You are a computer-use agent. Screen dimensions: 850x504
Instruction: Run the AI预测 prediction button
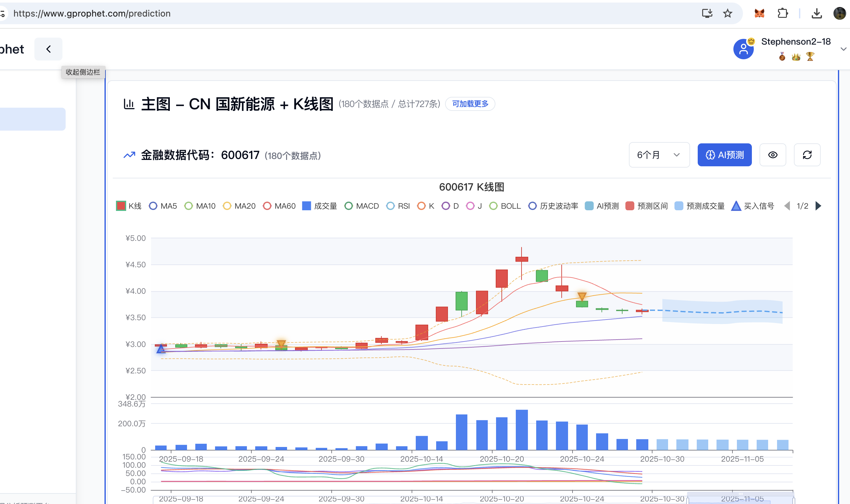[x=724, y=155]
